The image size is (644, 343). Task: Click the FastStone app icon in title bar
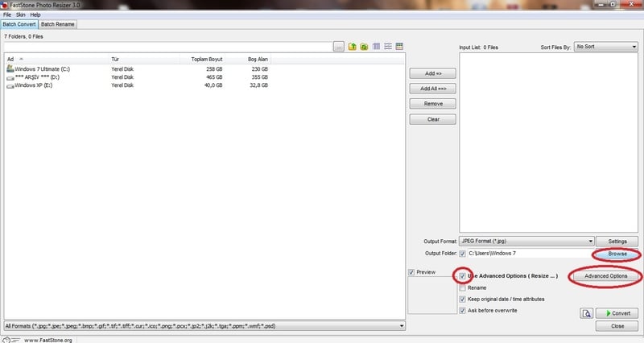(4, 5)
